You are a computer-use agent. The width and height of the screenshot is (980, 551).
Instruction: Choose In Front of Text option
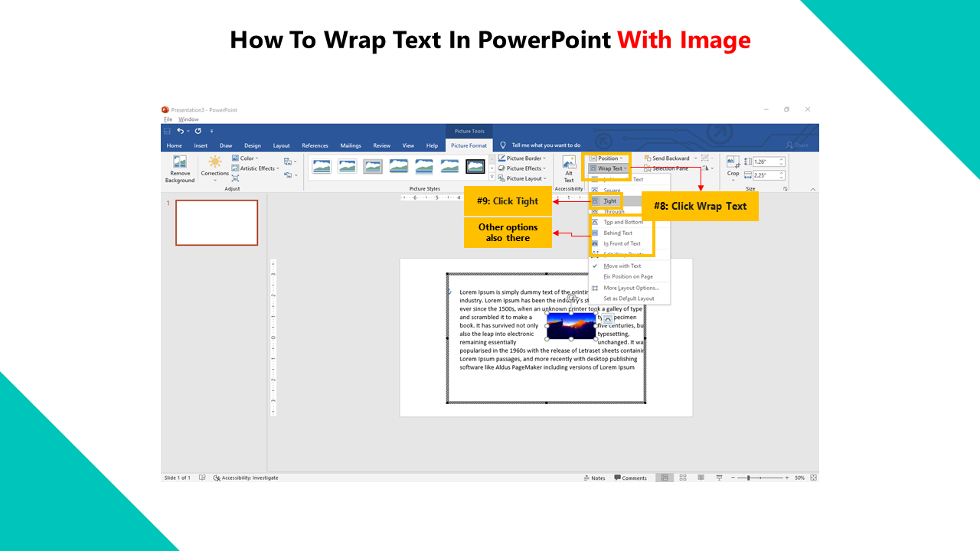tap(622, 243)
